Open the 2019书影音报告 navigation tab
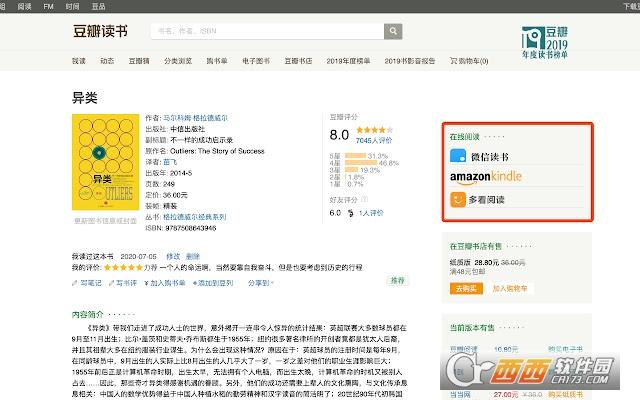640x400 pixels. coord(409,61)
